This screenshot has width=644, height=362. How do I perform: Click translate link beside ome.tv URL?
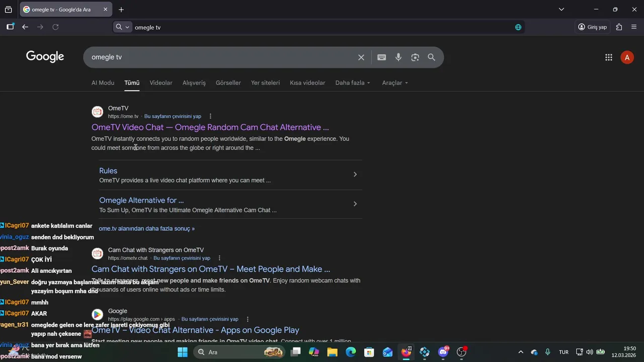coord(173,116)
